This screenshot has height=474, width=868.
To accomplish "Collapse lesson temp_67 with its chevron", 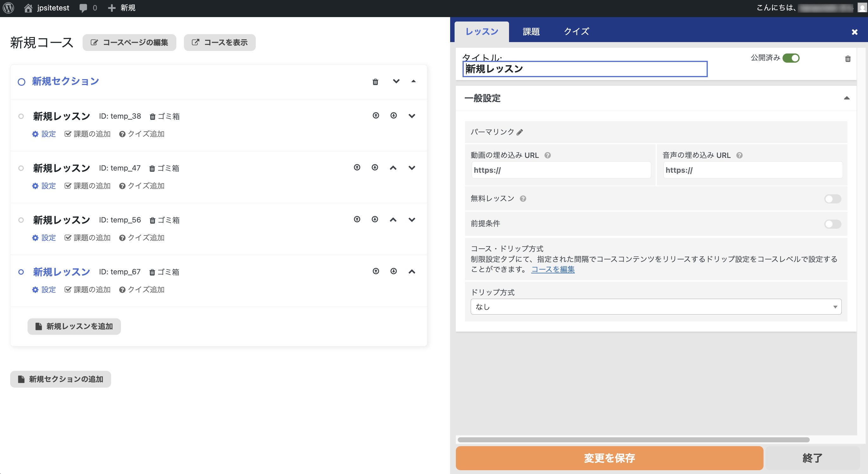I will (412, 271).
